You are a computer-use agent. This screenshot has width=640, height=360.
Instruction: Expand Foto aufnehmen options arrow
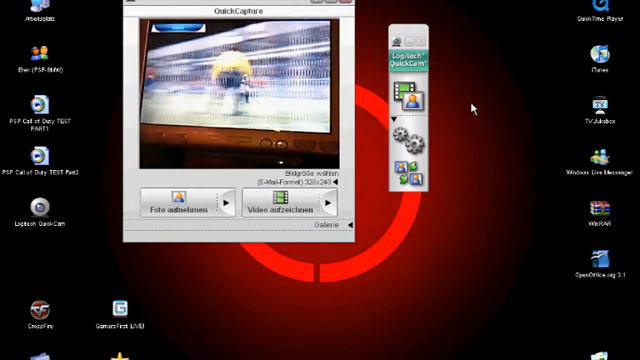click(226, 203)
